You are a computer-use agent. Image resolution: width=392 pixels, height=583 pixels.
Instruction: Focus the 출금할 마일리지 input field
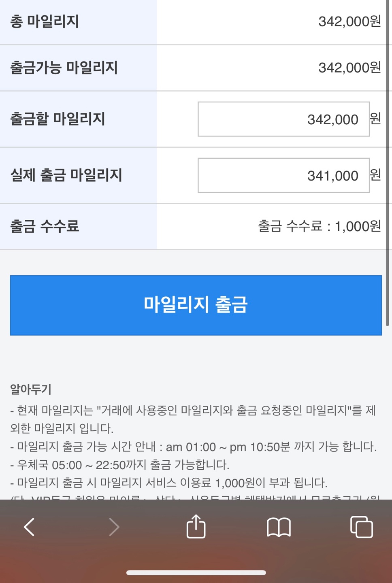click(283, 119)
